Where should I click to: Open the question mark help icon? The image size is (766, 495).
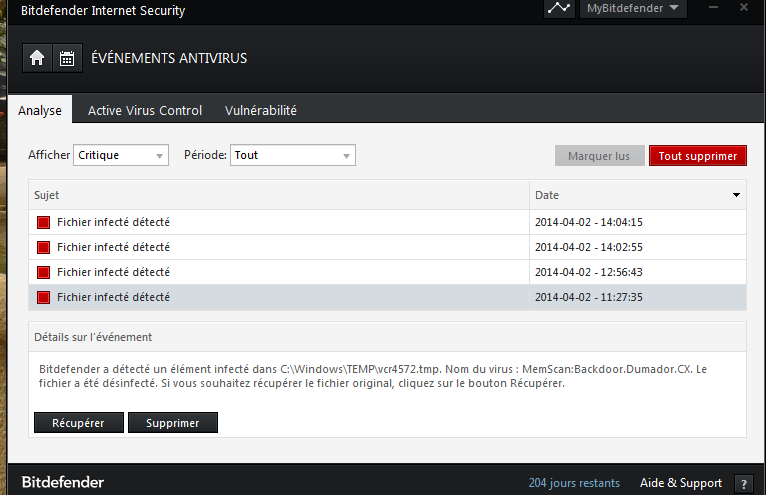tap(744, 484)
